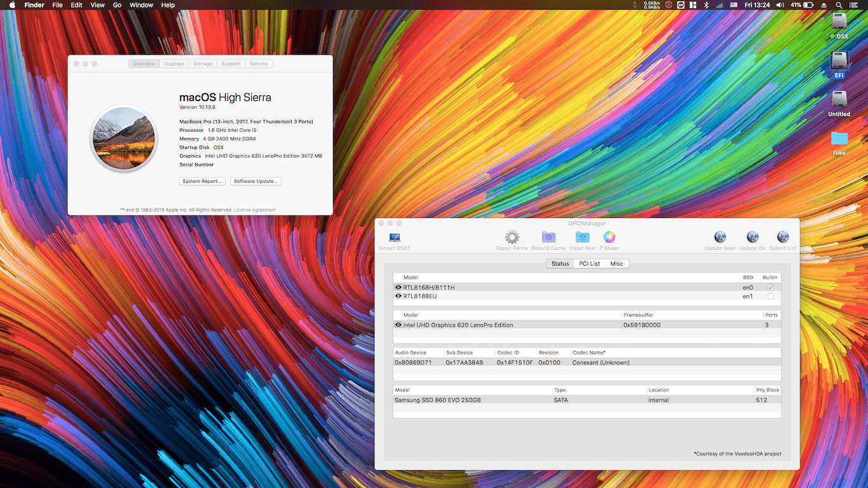Open Install Kext in DPCIManager

click(582, 236)
